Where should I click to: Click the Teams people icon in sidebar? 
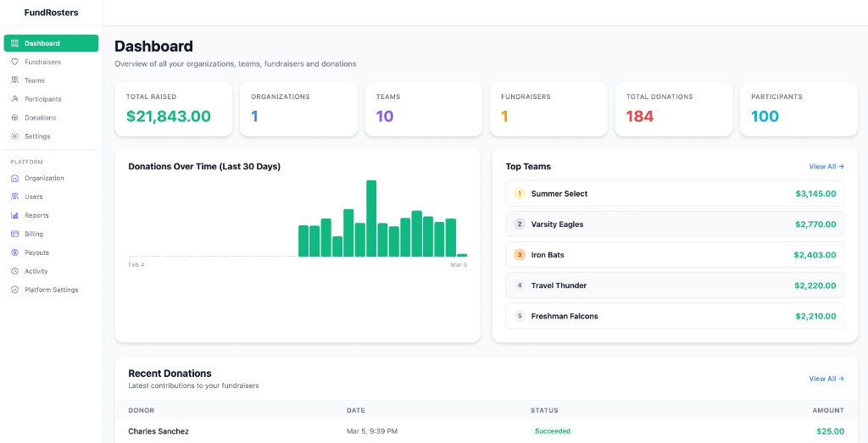click(15, 80)
